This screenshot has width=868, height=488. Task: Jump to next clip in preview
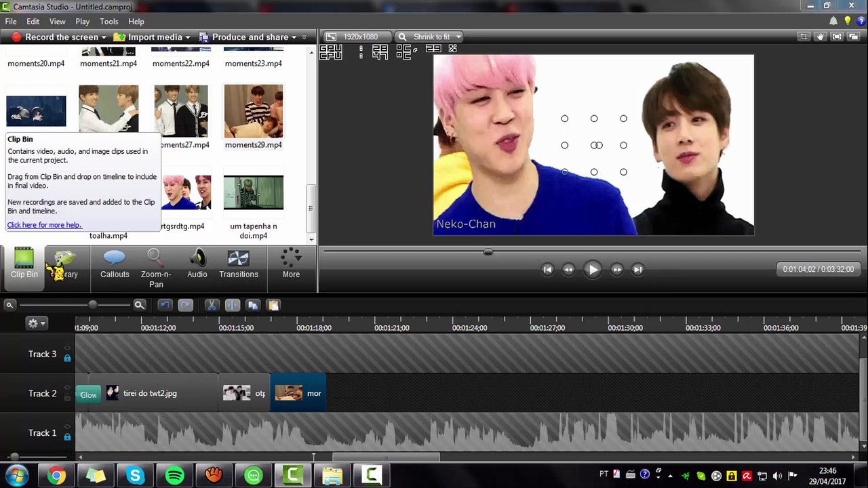coord(637,270)
